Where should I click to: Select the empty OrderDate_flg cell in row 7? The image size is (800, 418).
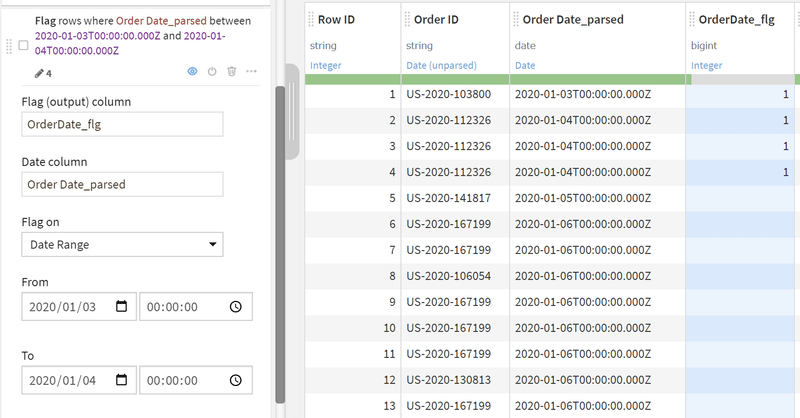[x=740, y=250]
